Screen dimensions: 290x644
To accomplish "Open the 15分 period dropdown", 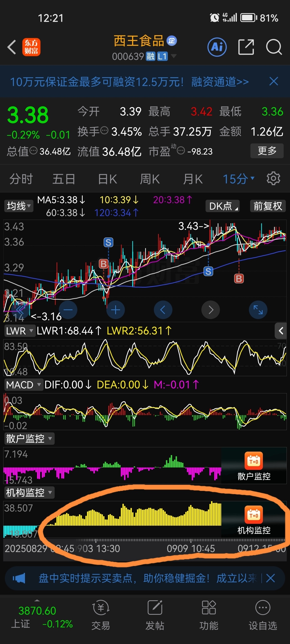I will tap(238, 179).
